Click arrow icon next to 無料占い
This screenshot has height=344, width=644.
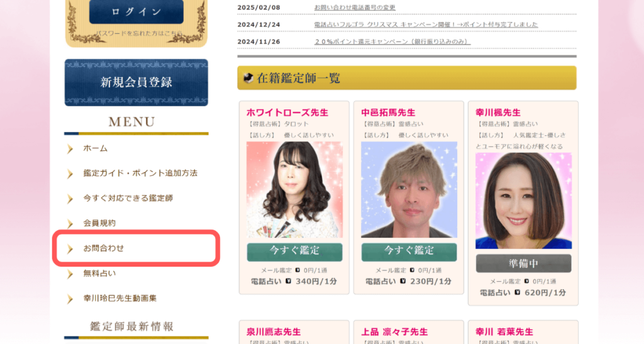70,274
